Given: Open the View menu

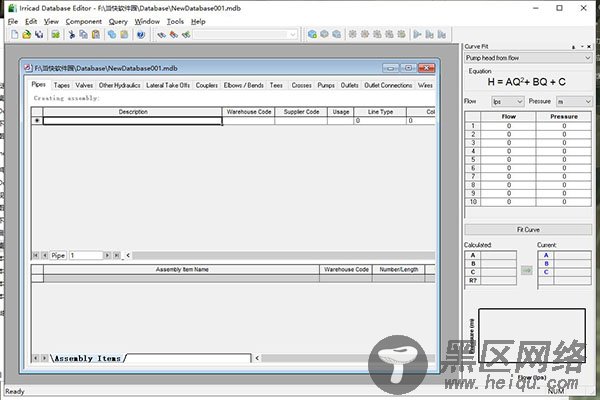Looking at the screenshot, I should pyautogui.click(x=51, y=22).
